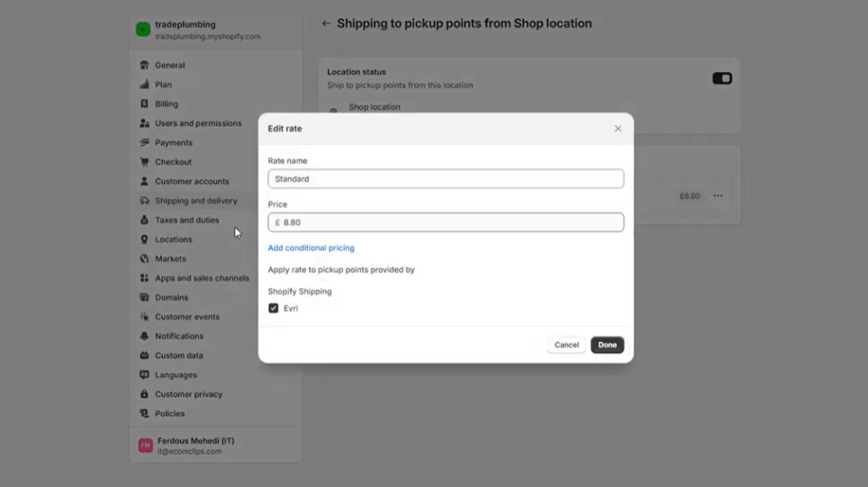
Task: Go back using the arrow icon
Action: [x=326, y=23]
